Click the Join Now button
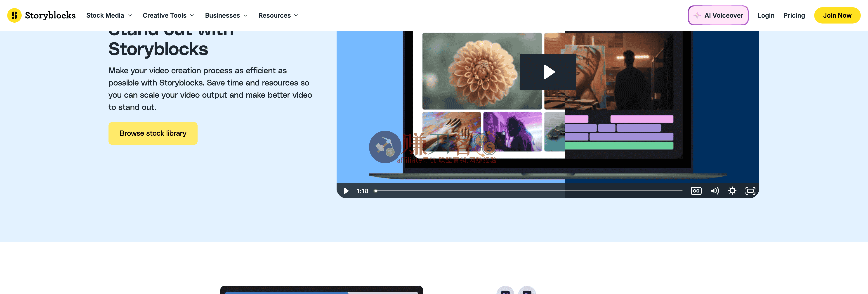The width and height of the screenshot is (868, 294). click(837, 16)
